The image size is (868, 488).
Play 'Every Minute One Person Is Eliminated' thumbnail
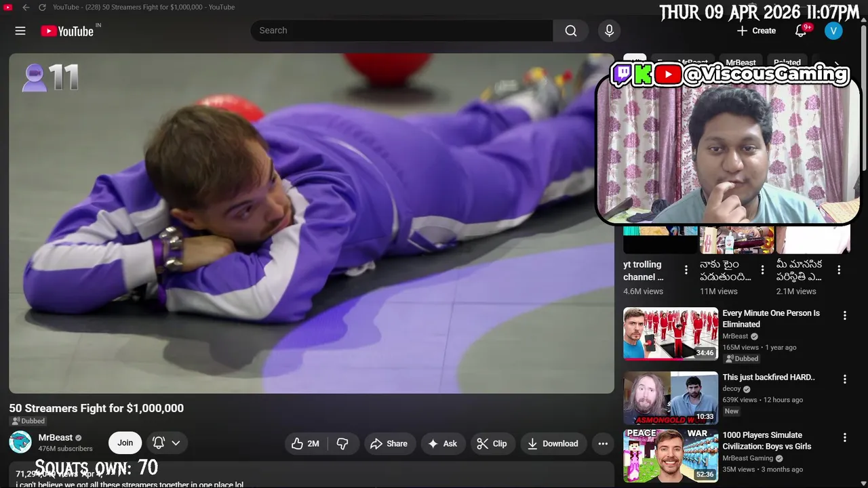[671, 333]
